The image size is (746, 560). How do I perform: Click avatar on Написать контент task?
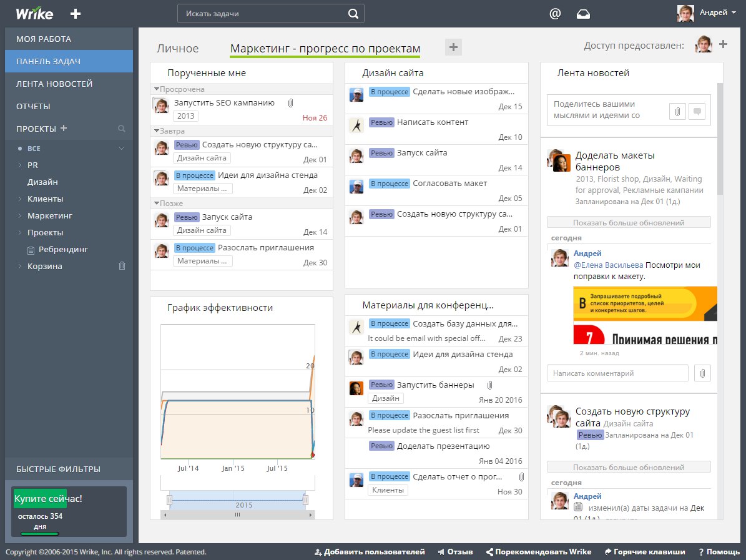(356, 125)
